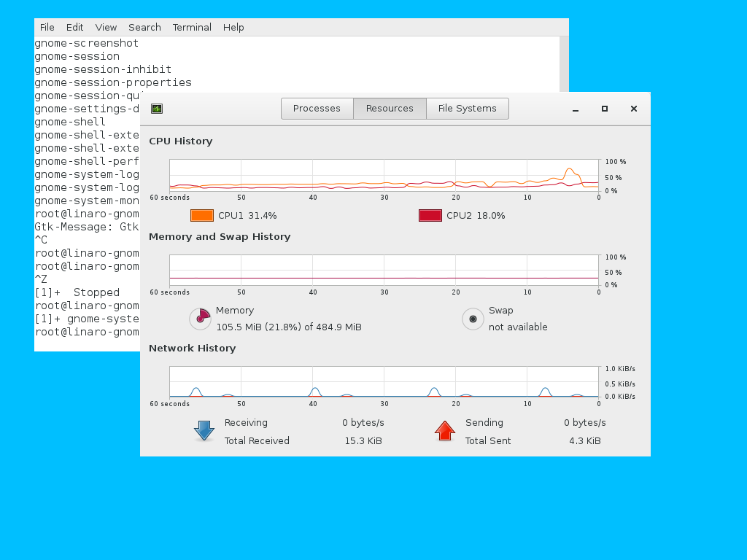Click the Network History graph

(383, 381)
